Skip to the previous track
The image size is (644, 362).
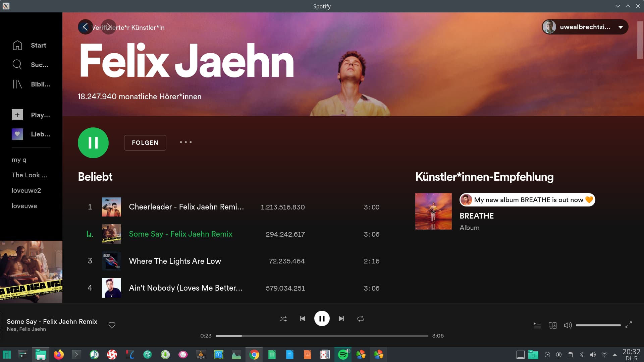click(303, 319)
